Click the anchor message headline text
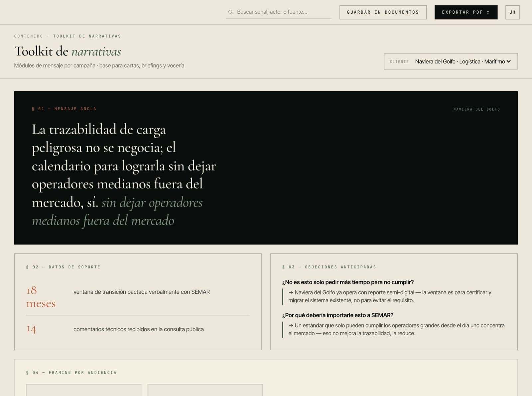This screenshot has width=532, height=396. click(124, 175)
